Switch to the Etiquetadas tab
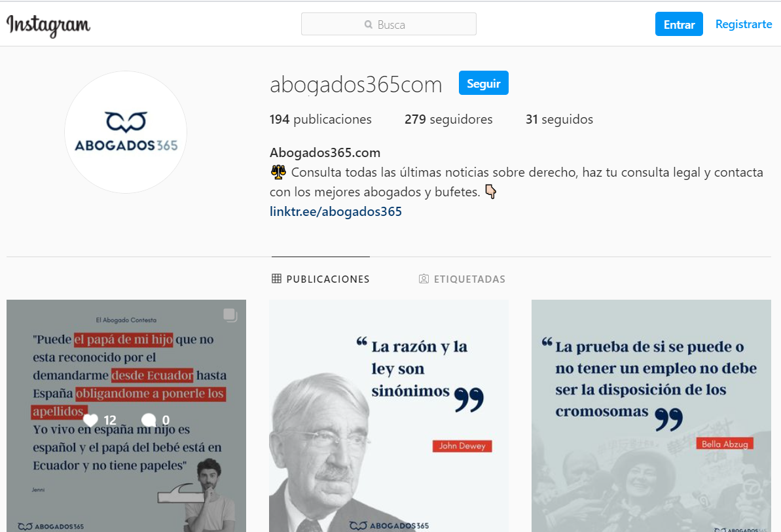The height and width of the screenshot is (532, 781). (462, 279)
